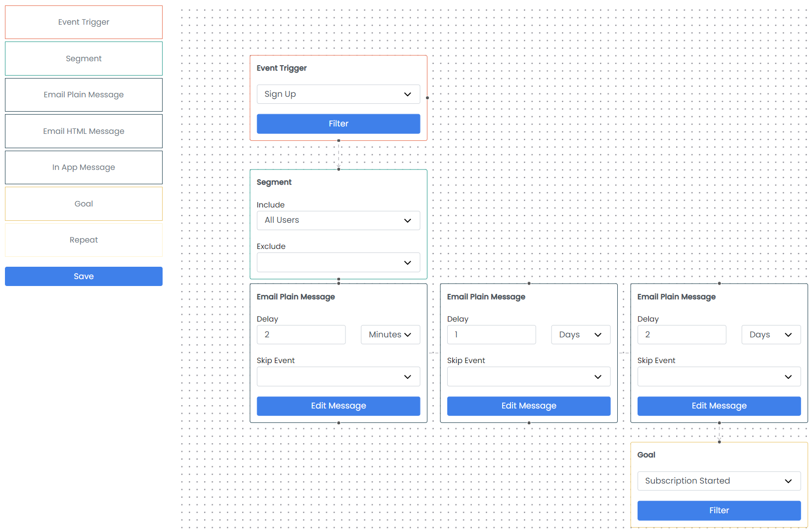Viewport: 812px width, 532px height.
Task: Open the Subscription Started goal dropdown
Action: click(x=719, y=481)
